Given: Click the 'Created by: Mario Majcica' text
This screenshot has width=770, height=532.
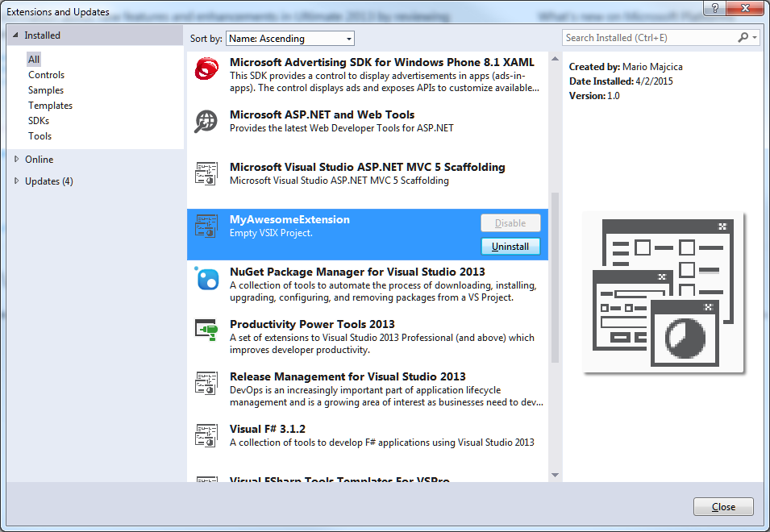Looking at the screenshot, I should [x=626, y=67].
